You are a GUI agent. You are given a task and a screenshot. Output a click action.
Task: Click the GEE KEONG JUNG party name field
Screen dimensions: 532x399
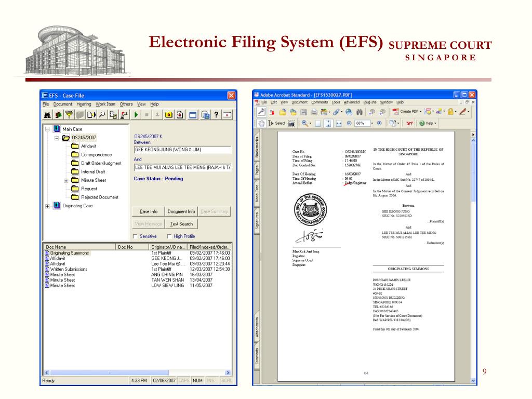click(x=182, y=150)
